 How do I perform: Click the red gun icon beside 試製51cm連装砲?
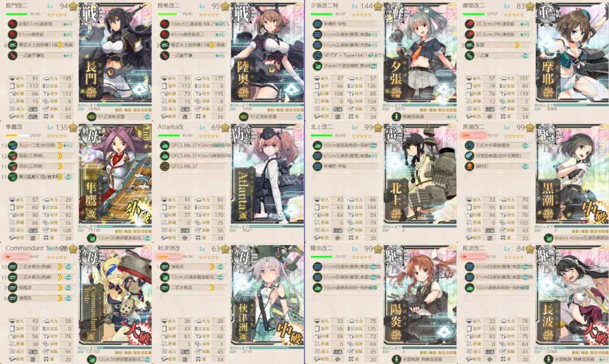point(12,24)
